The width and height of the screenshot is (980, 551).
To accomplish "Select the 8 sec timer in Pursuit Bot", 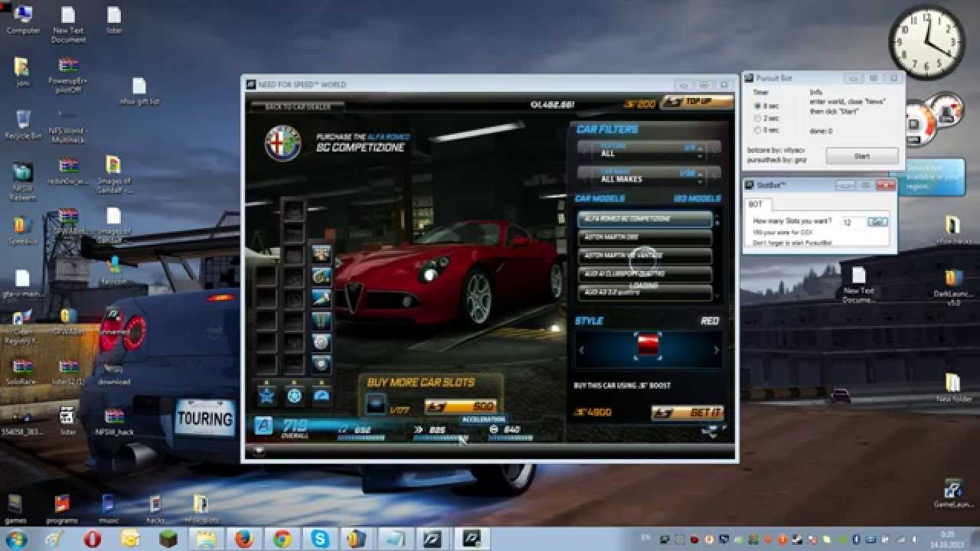I will click(x=758, y=106).
